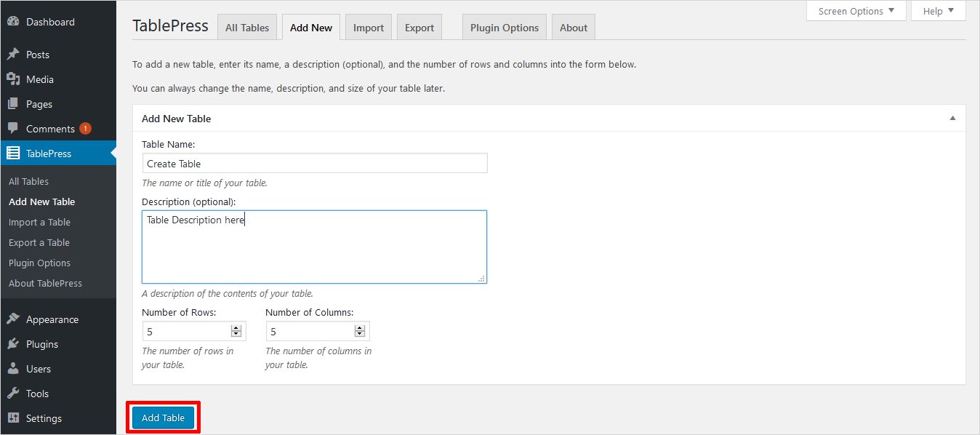Viewport: 980px width, 435px height.
Task: Increase the Number of Rows stepper
Action: tap(236, 328)
